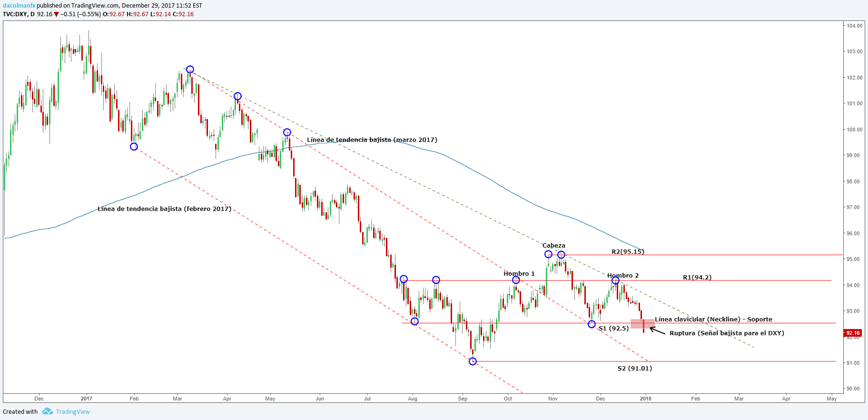Screen dimensions: 868x420
Task: Click the dacolmanfx author name
Action: (x=19, y=6)
